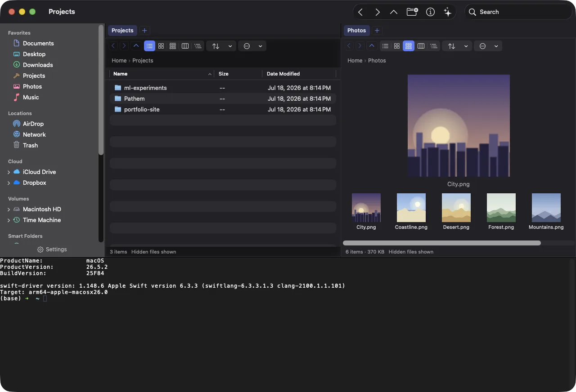Click the forward arrow in the Projects pane
Viewport: 576px width, 392px height.
pos(124,46)
